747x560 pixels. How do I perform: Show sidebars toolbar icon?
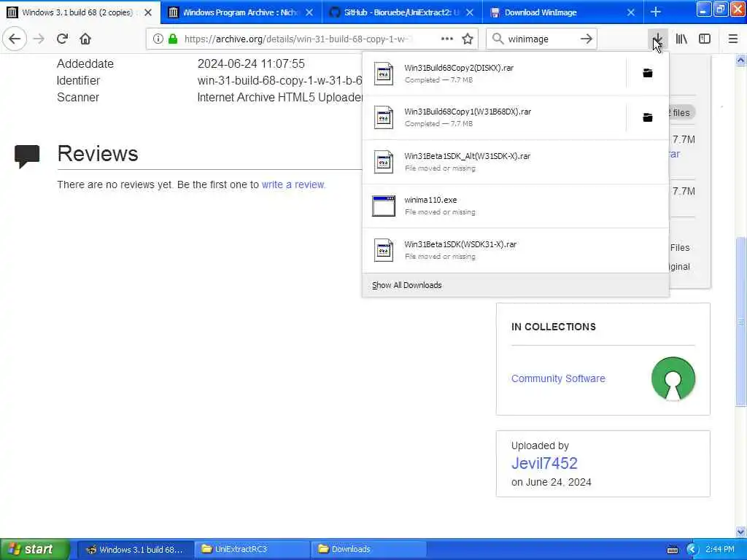coord(705,39)
